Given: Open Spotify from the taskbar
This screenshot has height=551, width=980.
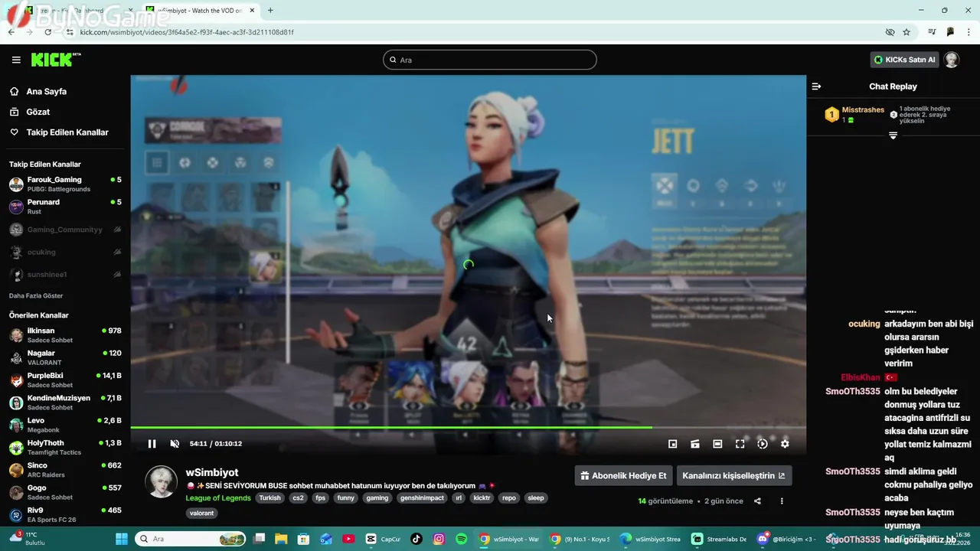Looking at the screenshot, I should (x=461, y=539).
